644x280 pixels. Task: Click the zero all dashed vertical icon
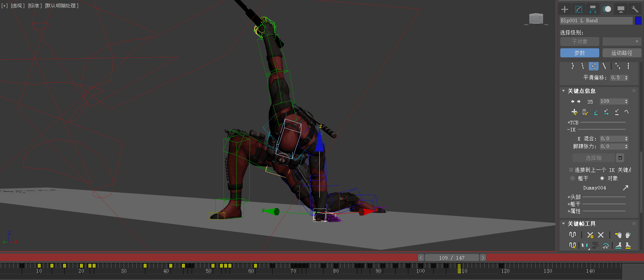[628, 66]
